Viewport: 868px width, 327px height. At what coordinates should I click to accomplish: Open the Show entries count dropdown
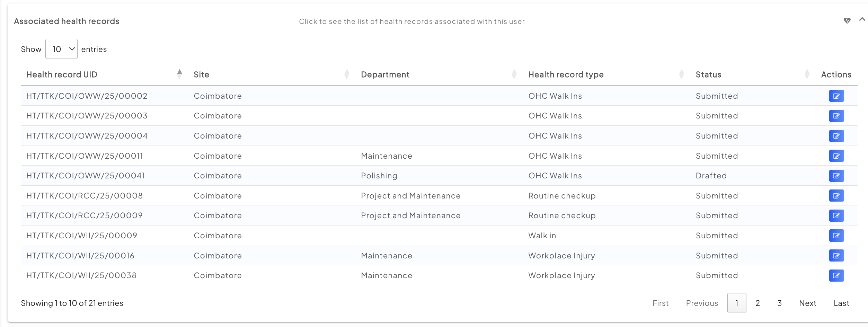[61, 49]
